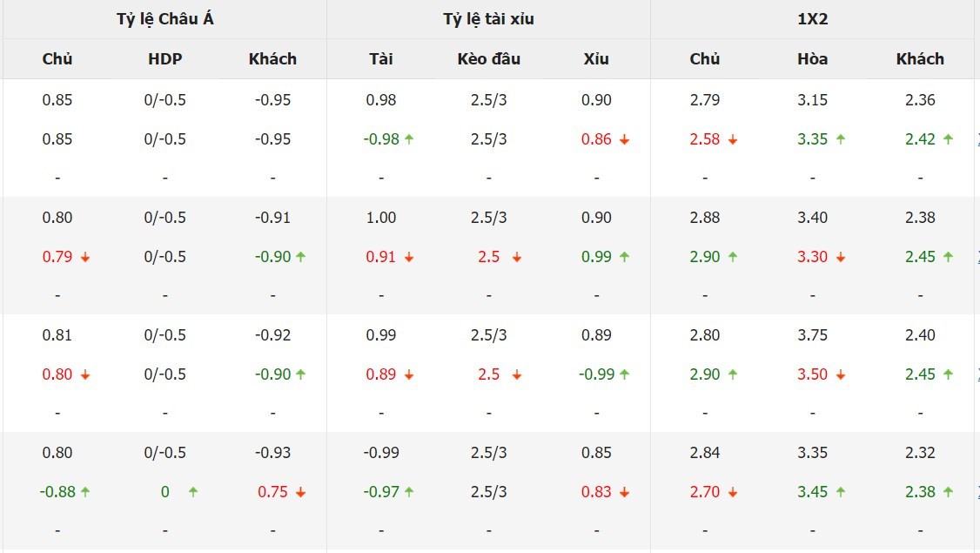Click the green up arrow next to -0.88

click(85, 492)
